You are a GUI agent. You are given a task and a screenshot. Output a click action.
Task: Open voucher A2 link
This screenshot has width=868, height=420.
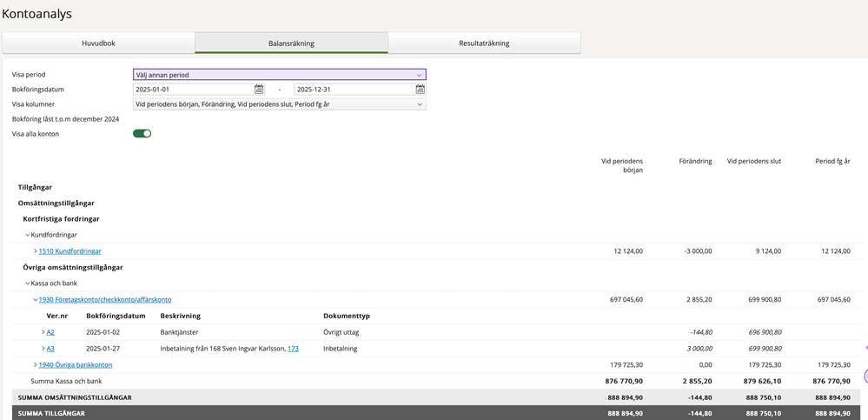pyautogui.click(x=50, y=332)
